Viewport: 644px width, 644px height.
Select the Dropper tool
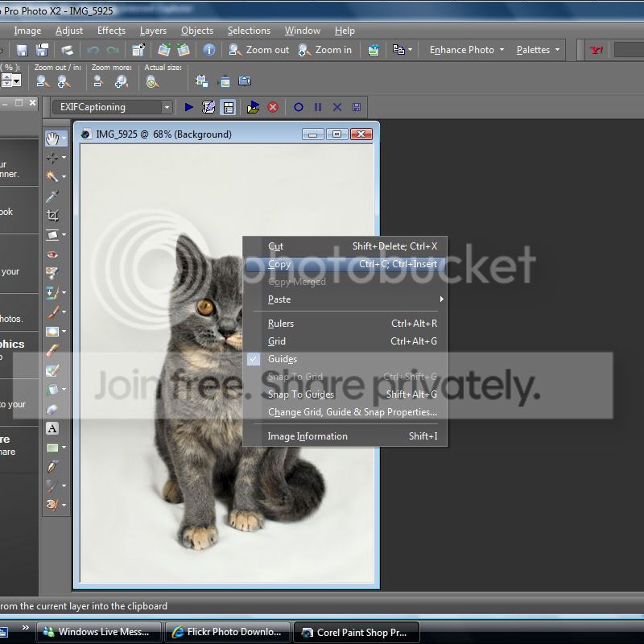pos(52,196)
